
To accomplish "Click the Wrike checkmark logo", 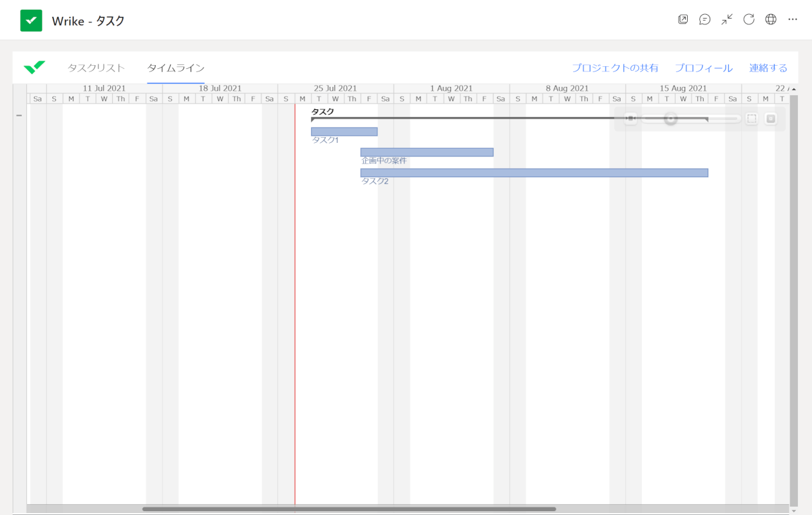I will (34, 68).
